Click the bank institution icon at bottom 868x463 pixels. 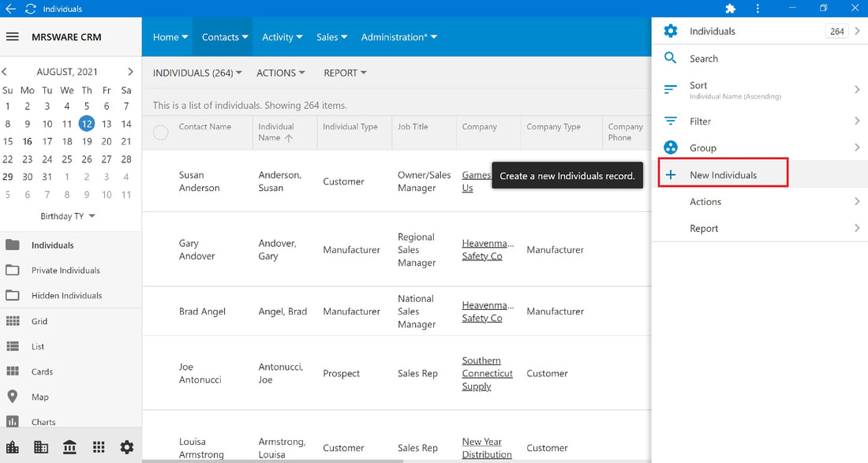pyautogui.click(x=69, y=447)
